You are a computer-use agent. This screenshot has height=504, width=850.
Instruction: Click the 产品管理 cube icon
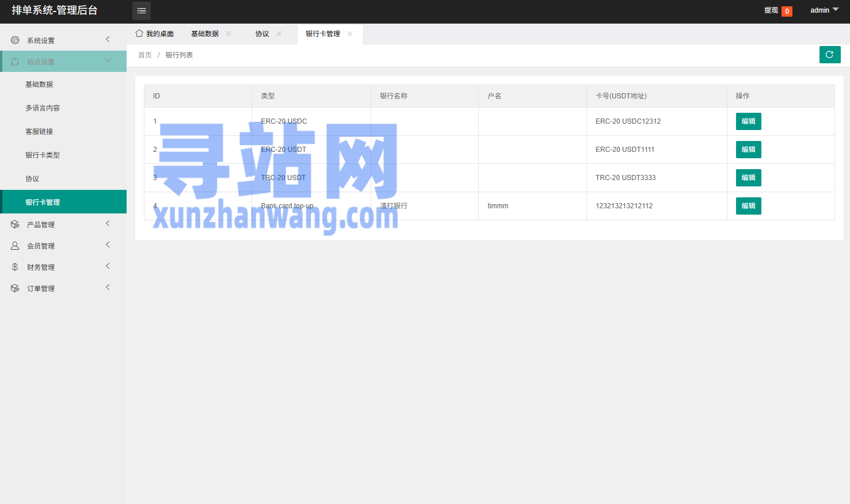tap(15, 224)
